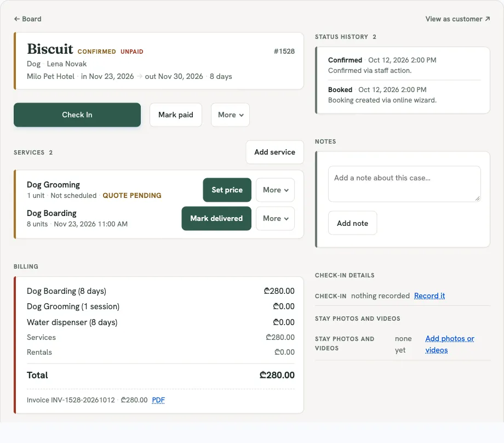Click the Confirmed status history entry
Screen dimensions: 504x443
click(x=404, y=65)
